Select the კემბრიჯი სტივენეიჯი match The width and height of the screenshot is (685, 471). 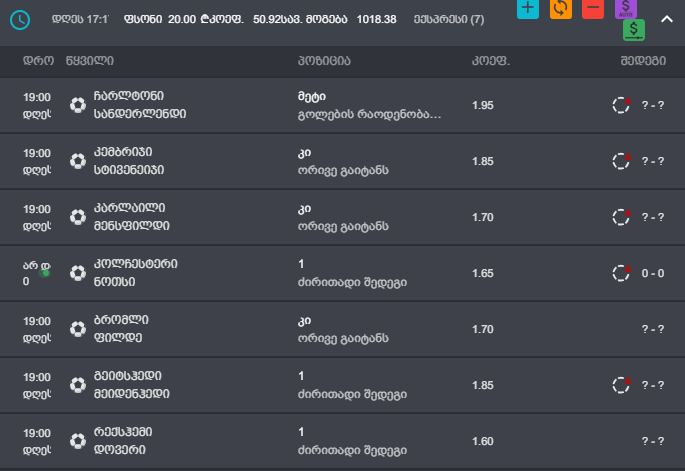129,161
